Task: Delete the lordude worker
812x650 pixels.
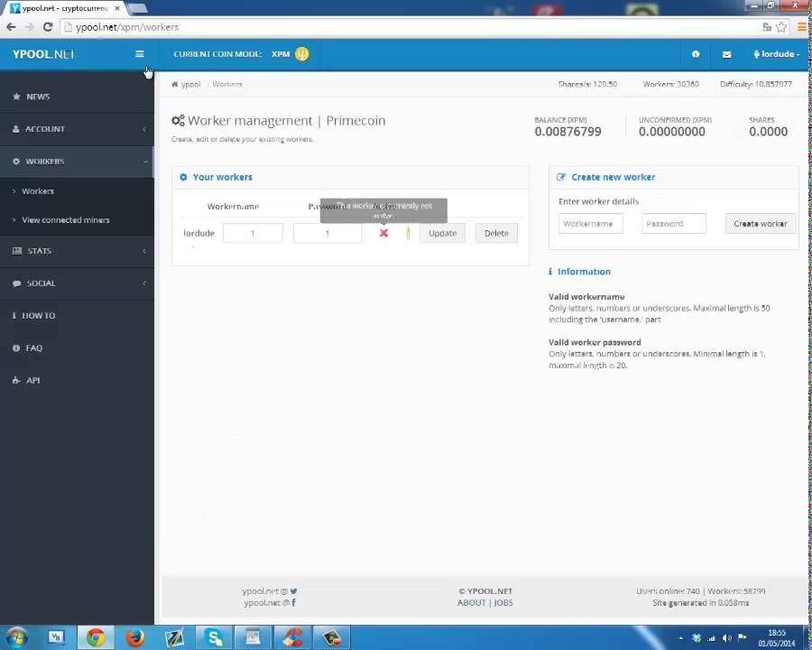Action: point(496,233)
